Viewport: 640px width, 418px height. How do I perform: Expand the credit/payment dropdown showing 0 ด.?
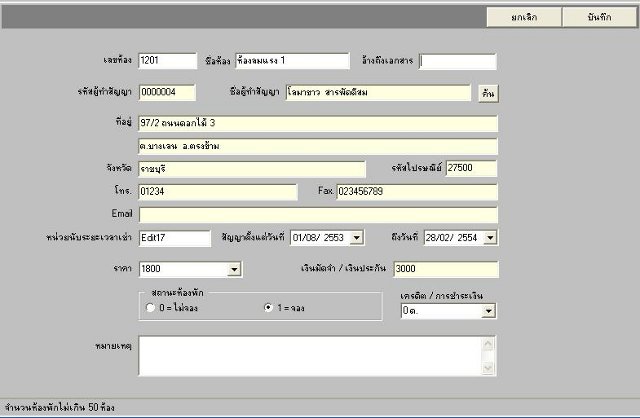tap(489, 311)
